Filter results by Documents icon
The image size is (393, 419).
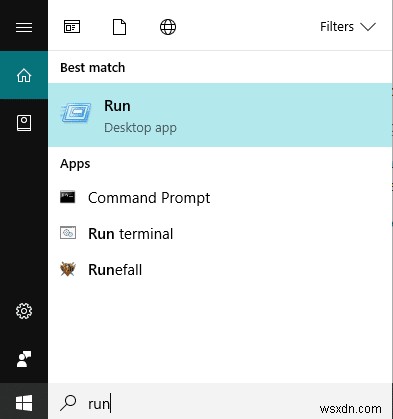[120, 27]
